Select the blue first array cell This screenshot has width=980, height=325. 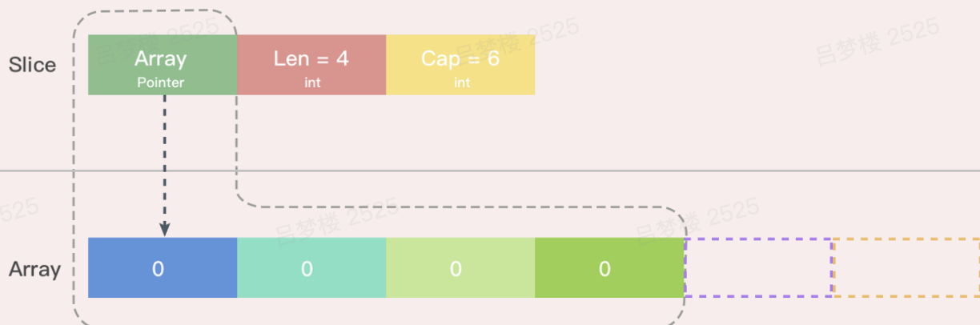(x=163, y=267)
